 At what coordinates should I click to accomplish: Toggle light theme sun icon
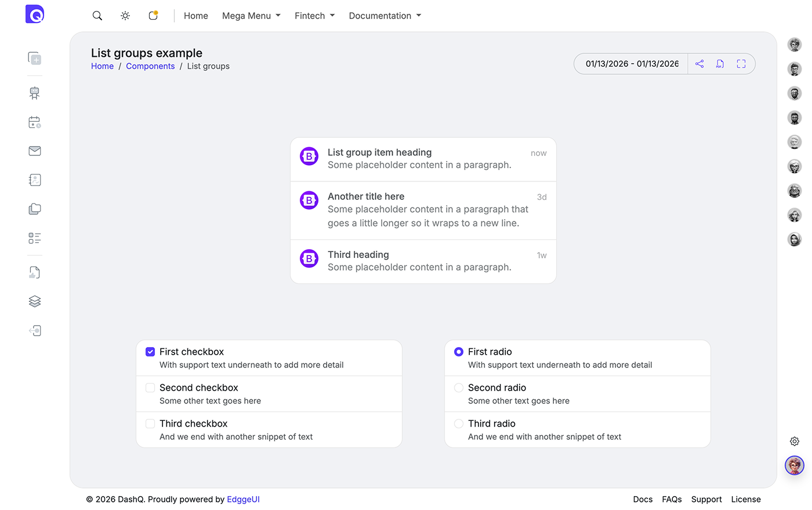pyautogui.click(x=125, y=16)
